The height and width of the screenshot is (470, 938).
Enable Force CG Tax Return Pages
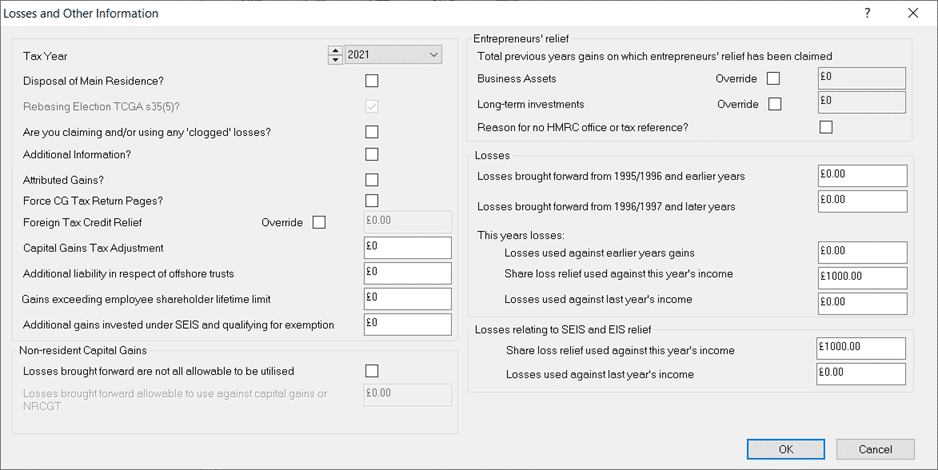click(x=372, y=201)
